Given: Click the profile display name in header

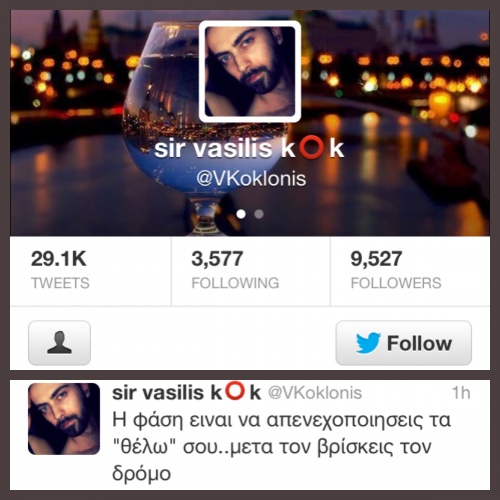Looking at the screenshot, I should point(249,149).
